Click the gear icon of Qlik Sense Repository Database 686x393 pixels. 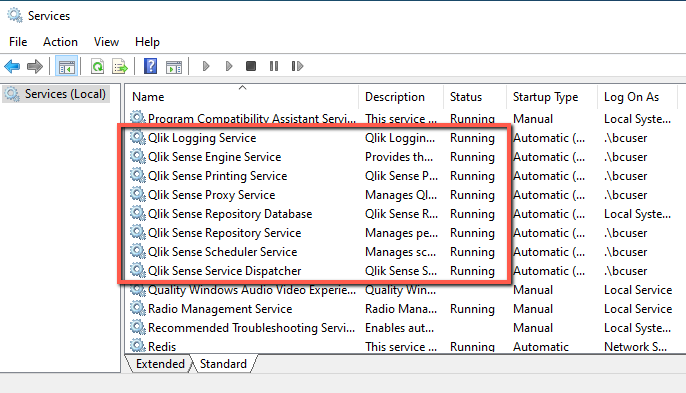(x=137, y=213)
